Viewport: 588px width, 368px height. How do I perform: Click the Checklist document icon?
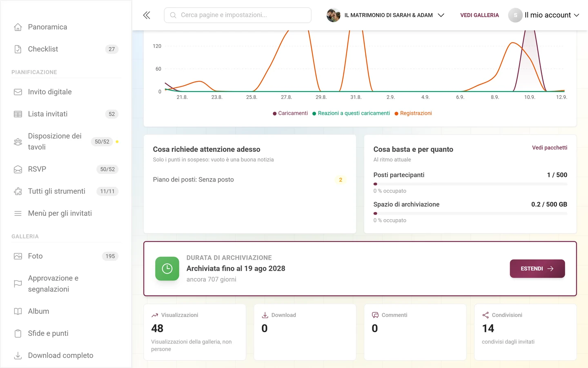tap(18, 49)
